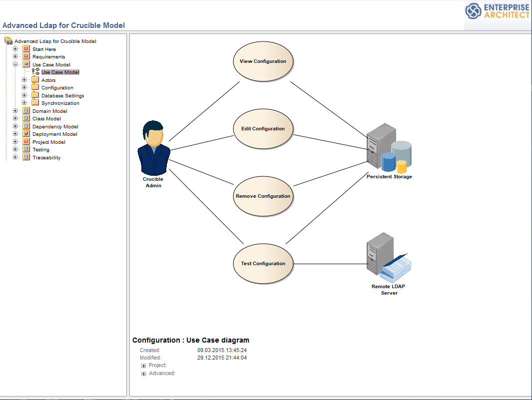Click the Actors folder icon

tap(35, 80)
